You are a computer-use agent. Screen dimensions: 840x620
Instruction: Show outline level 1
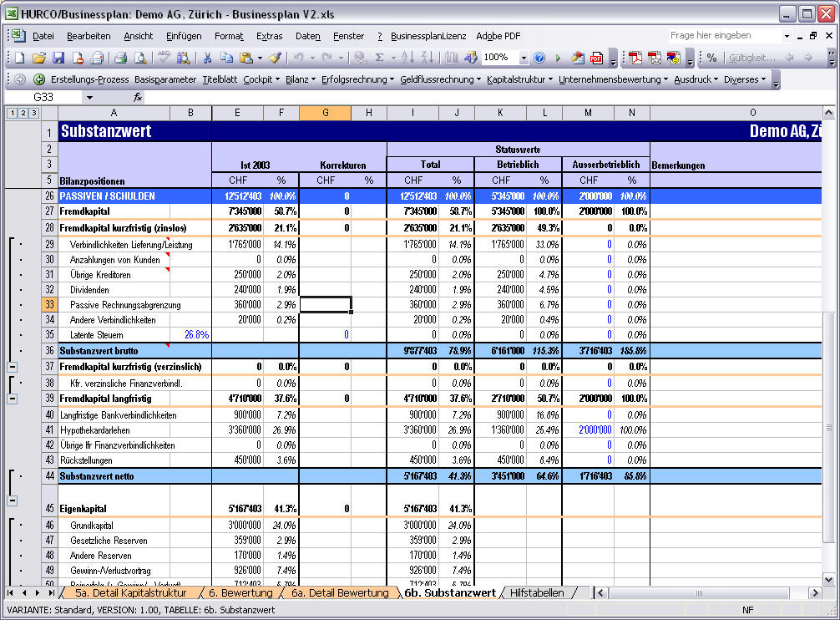click(12, 113)
